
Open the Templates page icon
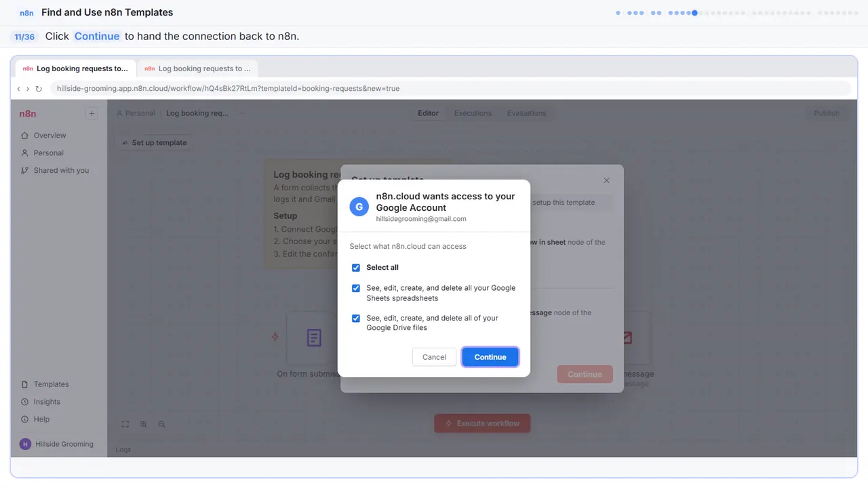coord(25,384)
